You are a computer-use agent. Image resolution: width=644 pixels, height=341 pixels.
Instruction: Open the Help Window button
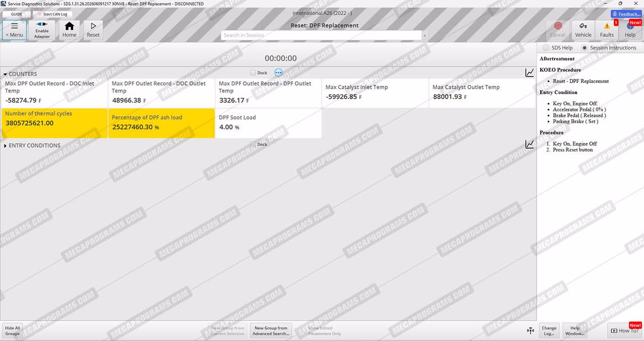575,331
